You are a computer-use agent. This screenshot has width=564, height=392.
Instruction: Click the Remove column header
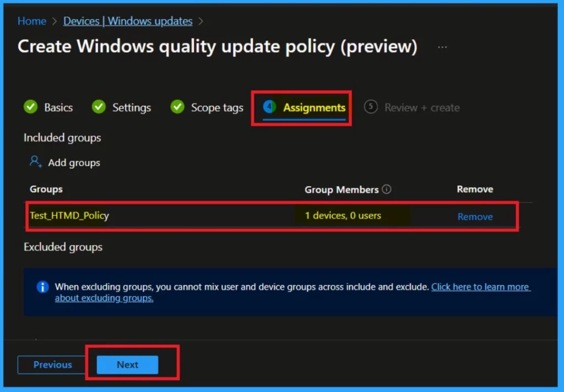[x=475, y=189]
